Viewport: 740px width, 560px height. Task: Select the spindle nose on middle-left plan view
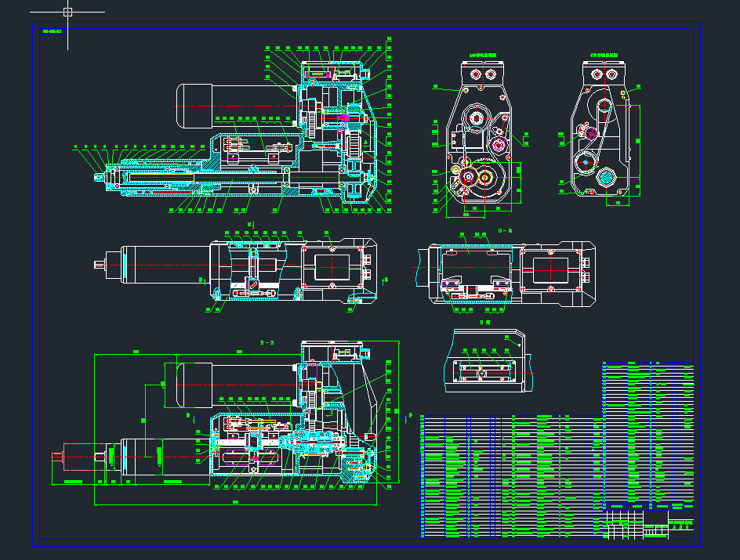coord(100,264)
